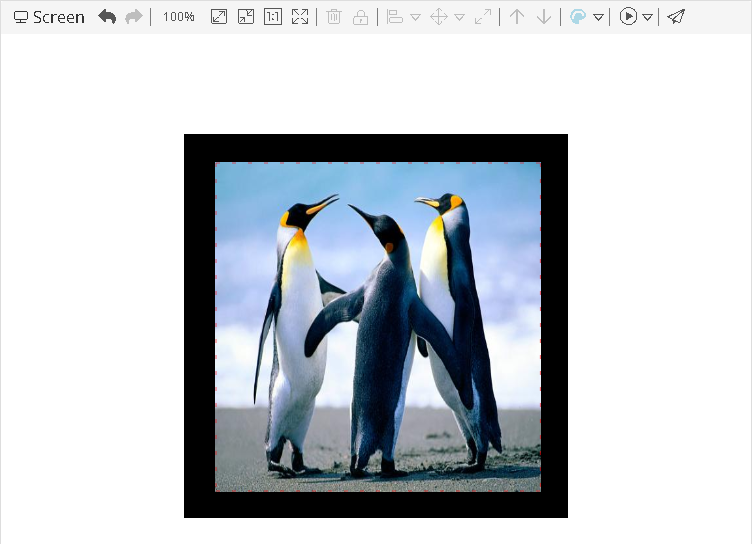Open the dropdown next to move icon

point(459,18)
